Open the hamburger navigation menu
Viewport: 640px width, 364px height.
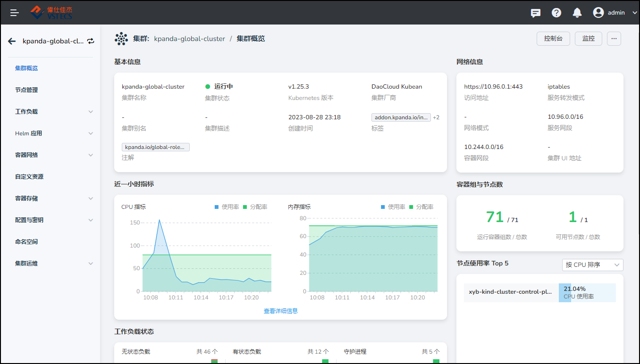[x=15, y=13]
